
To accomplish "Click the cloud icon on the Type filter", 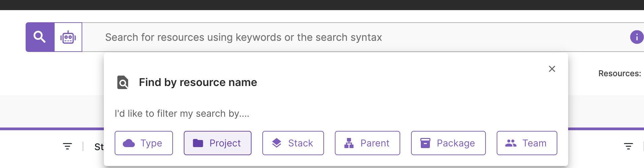I will pos(129,143).
